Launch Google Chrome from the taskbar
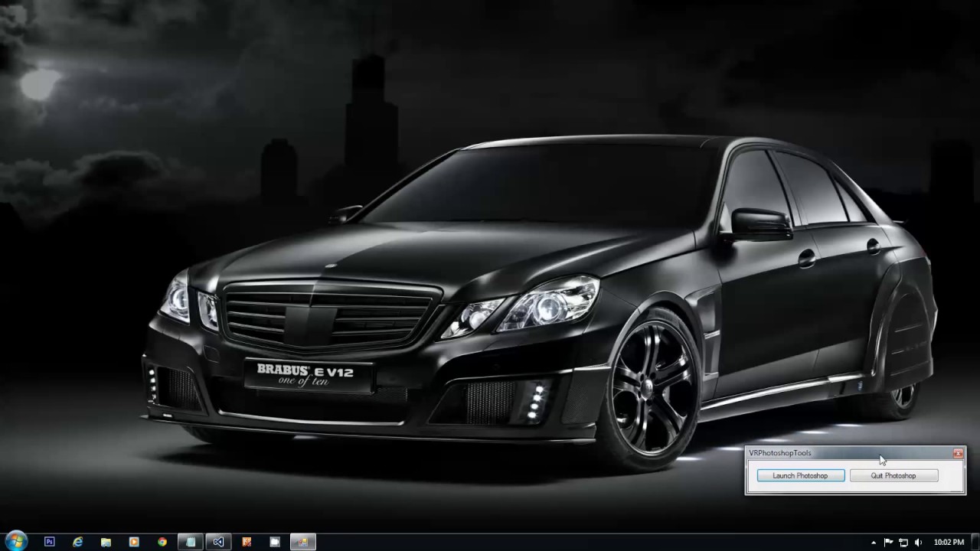Viewport: 980px width, 551px height. pos(162,542)
